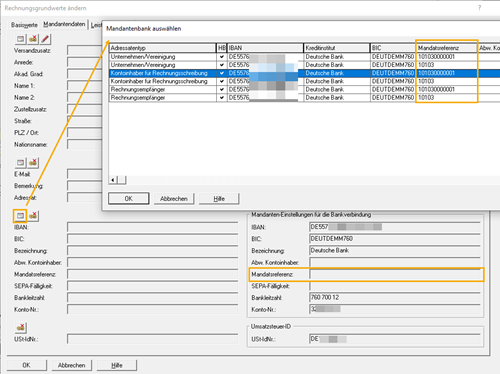Screen dimensions: 500x374
Task: Switch to the Basiswerte tab
Action: point(24,25)
